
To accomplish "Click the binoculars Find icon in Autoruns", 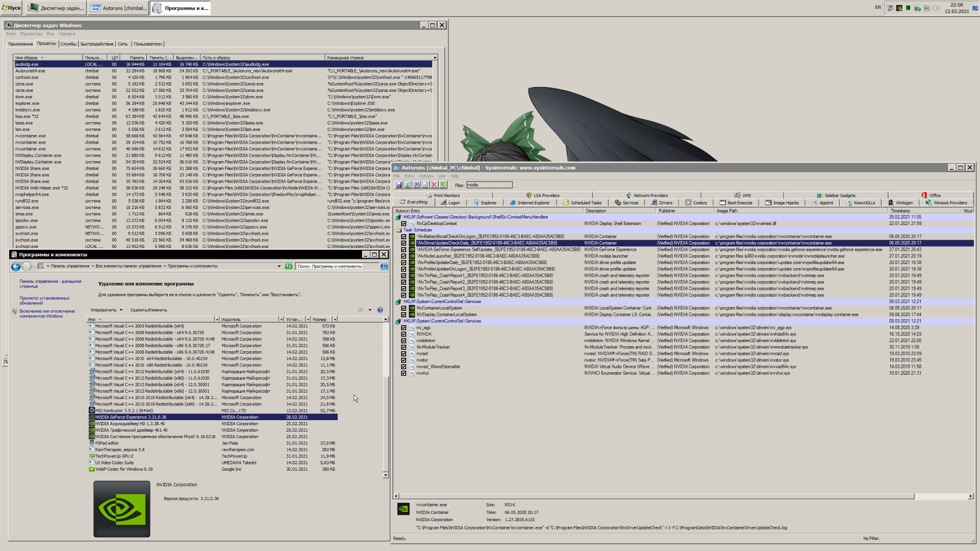I will click(x=416, y=185).
